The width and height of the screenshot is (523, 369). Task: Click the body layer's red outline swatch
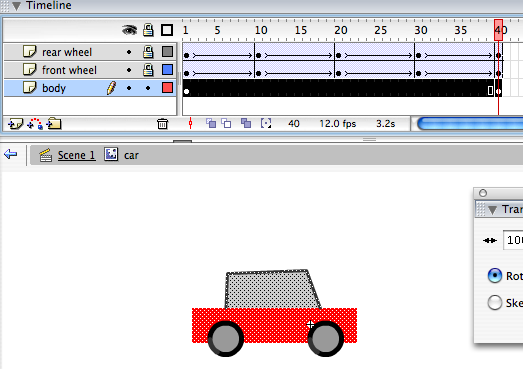tap(167, 88)
